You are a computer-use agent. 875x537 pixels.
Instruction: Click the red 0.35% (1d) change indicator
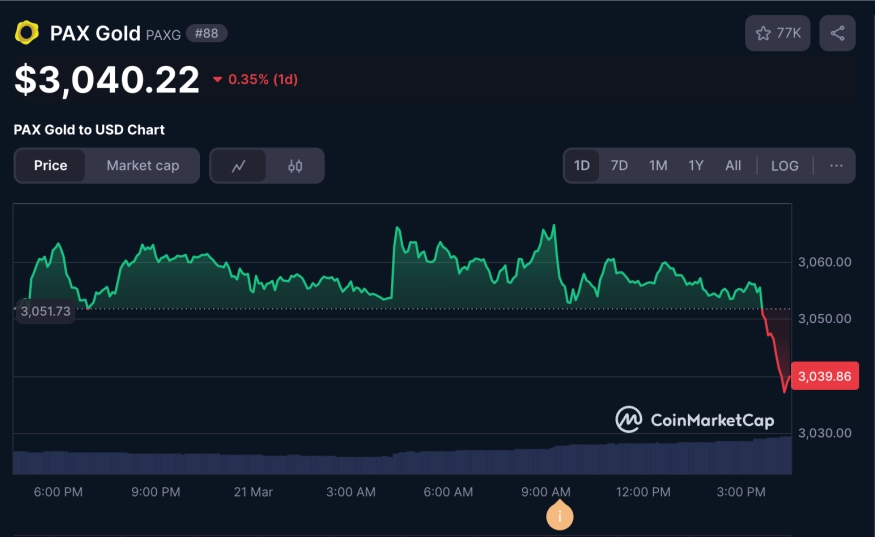coord(256,79)
